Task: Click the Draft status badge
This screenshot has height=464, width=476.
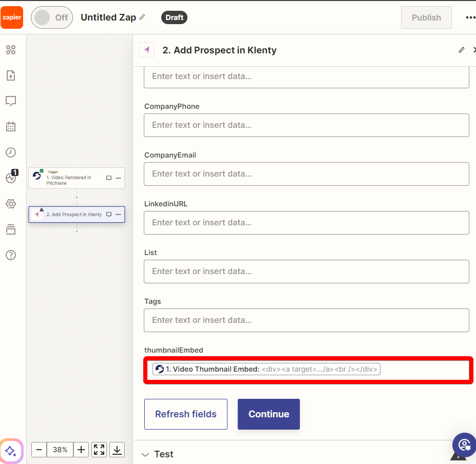Action: click(x=174, y=17)
